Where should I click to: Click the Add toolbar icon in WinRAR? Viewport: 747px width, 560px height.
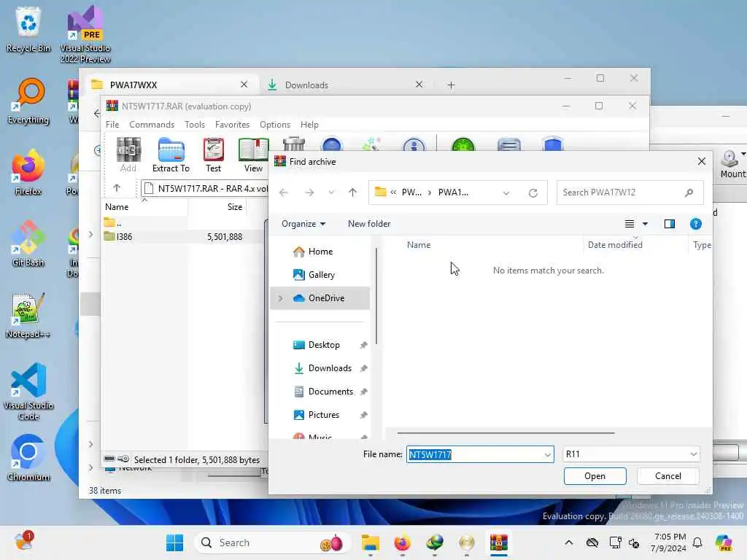(x=128, y=155)
